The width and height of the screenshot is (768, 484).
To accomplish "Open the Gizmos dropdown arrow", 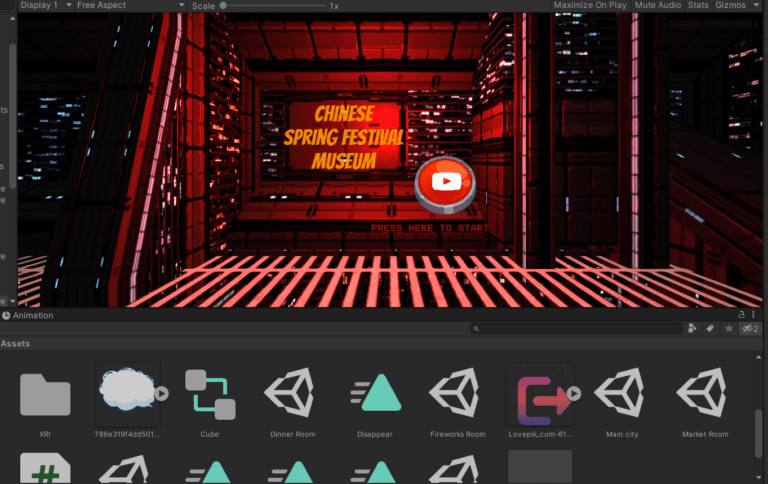I will click(756, 5).
